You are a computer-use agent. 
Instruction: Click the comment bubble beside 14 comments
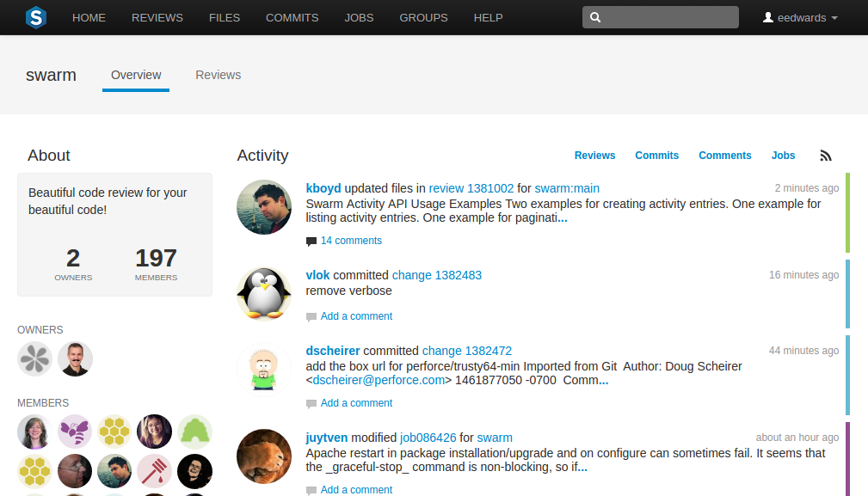click(x=311, y=241)
